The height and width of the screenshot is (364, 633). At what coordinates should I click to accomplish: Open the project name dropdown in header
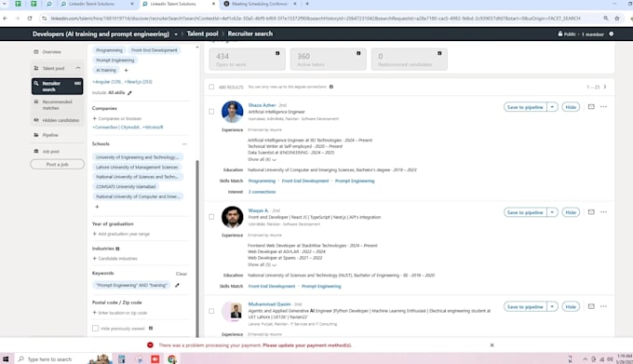[x=176, y=34]
